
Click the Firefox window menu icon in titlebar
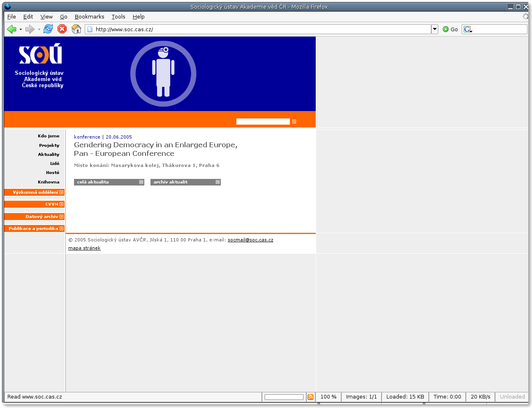[7, 7]
